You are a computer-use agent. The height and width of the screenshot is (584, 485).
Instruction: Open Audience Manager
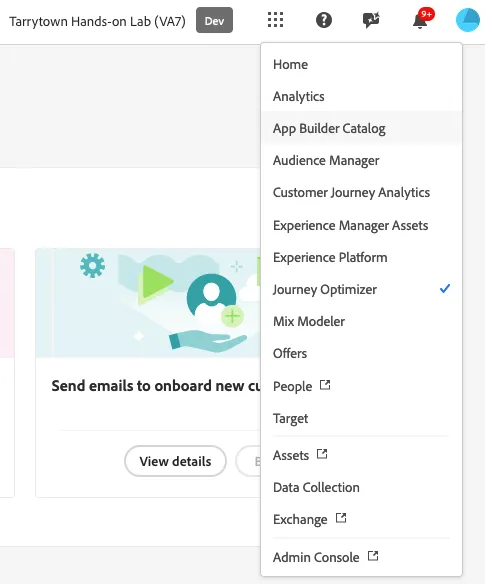(361, 161)
